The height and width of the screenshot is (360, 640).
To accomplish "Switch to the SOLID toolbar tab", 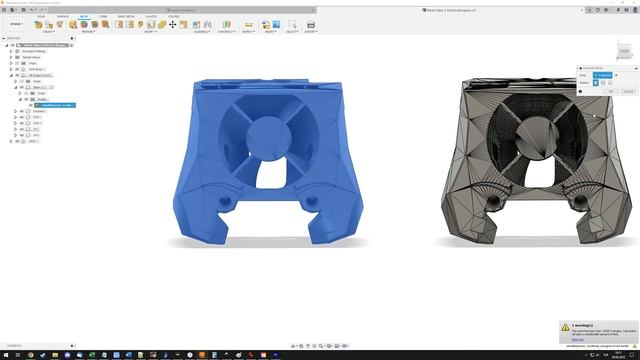I will coord(41,17).
